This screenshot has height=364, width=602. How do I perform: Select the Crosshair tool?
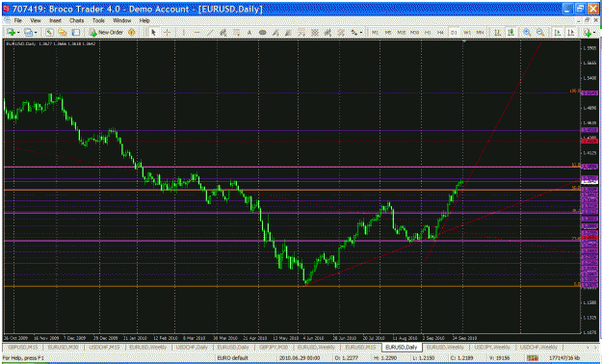tap(167, 33)
